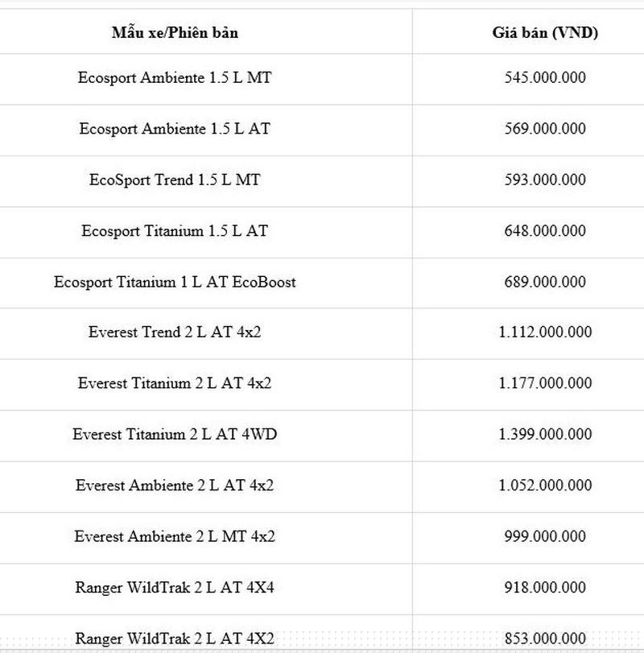Click the 569.000.000 price value
644x653 pixels.
point(545,129)
